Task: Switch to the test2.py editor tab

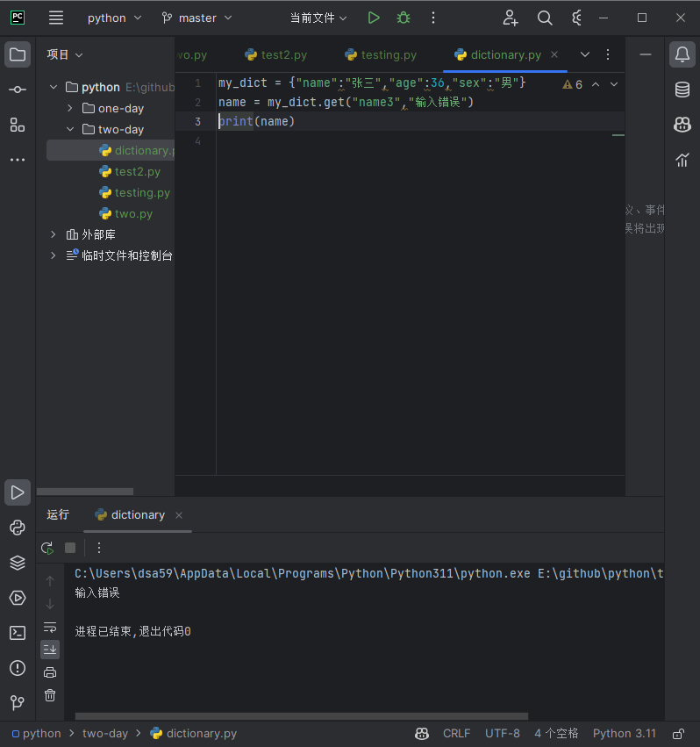Action: (275, 54)
